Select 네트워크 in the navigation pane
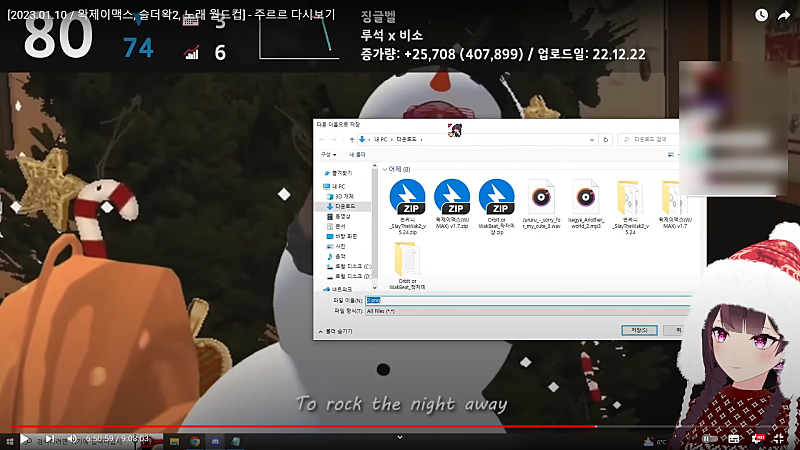 click(x=338, y=289)
